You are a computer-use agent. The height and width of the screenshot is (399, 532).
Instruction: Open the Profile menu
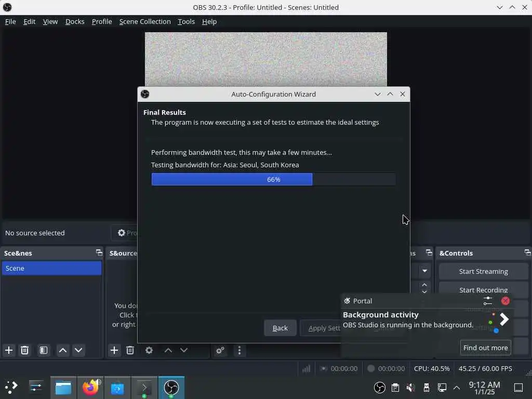tap(102, 21)
